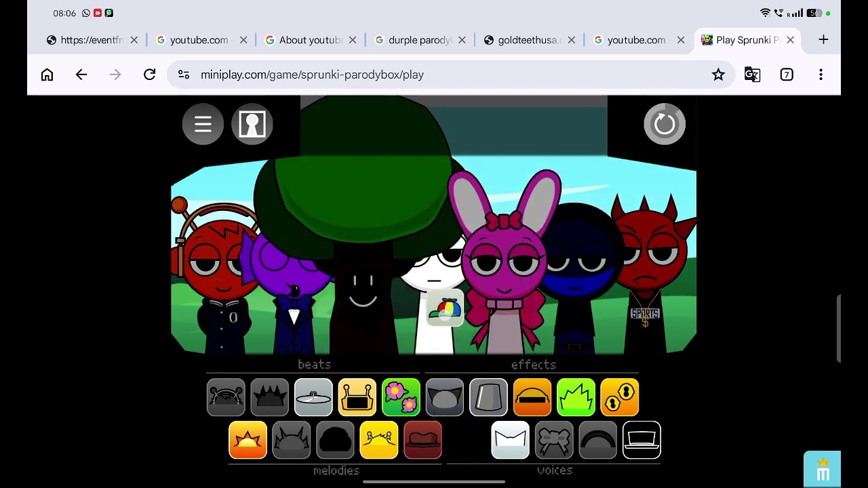868x488 pixels.
Task: Pick the dark red hat melody icon
Action: 423,440
